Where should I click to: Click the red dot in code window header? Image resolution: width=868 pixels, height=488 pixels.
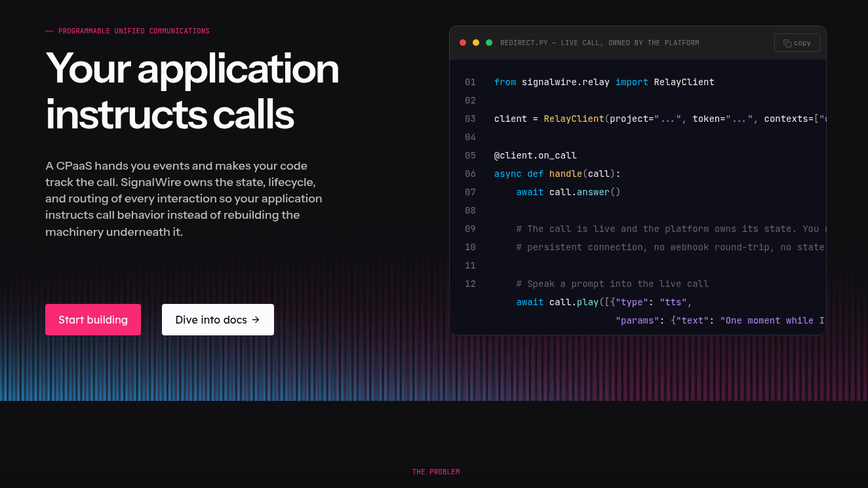463,43
